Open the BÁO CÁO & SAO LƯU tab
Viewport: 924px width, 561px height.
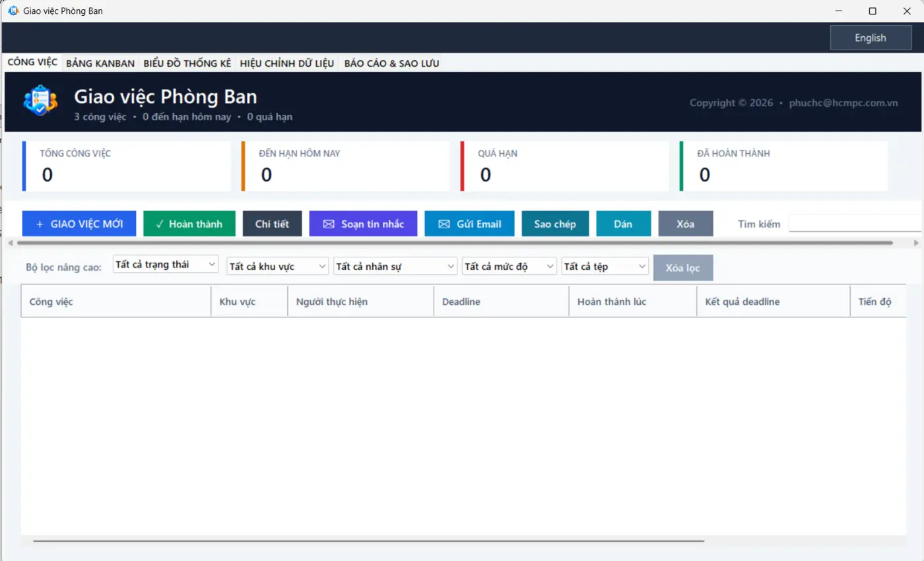click(392, 63)
